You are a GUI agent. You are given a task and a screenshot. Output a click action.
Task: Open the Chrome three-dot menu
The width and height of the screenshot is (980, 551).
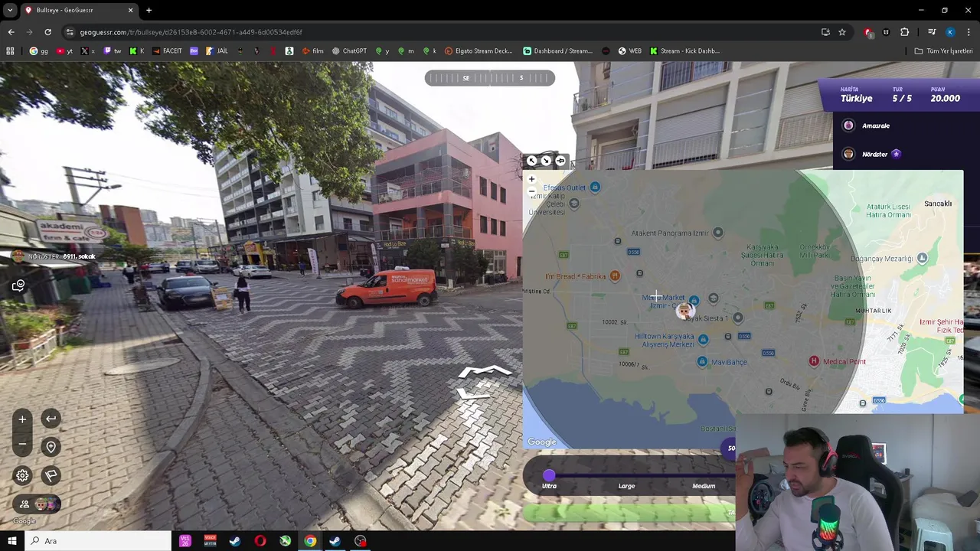969,32
